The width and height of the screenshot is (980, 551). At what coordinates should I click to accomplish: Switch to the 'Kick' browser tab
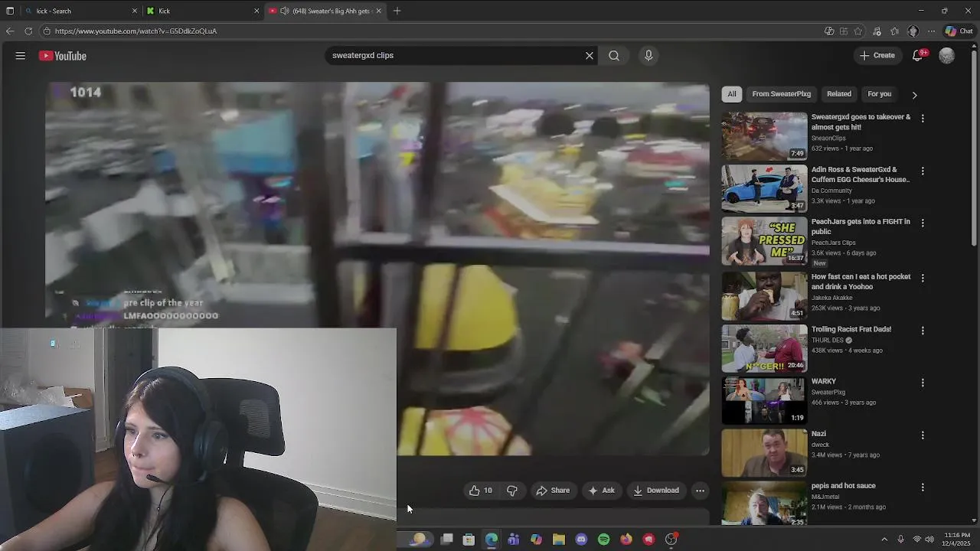pyautogui.click(x=203, y=11)
